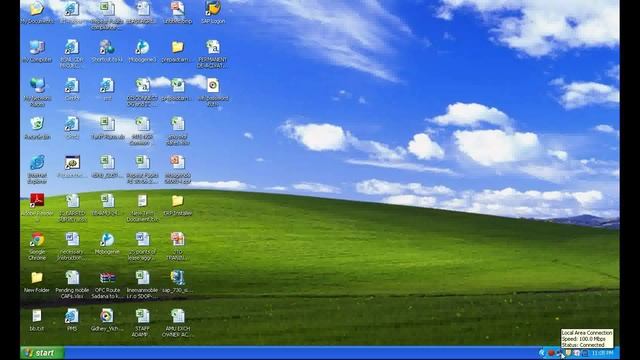The image size is (640, 360).
Task: Open the PERMANENT DEACTIVAT file icon
Action: pos(213,47)
